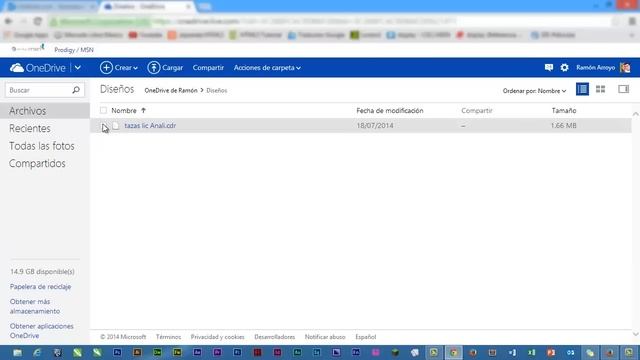Expand the Crear dropdown arrow
The width and height of the screenshot is (640, 360).
pos(136,68)
